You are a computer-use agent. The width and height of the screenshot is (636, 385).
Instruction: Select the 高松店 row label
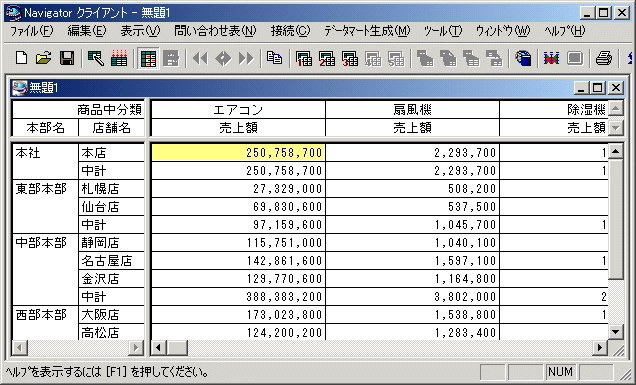pyautogui.click(x=112, y=332)
